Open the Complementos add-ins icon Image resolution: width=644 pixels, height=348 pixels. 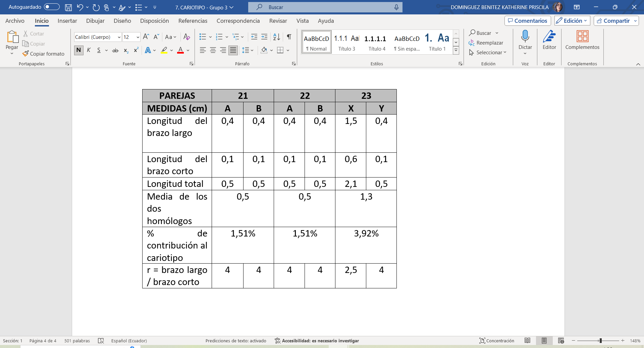pyautogui.click(x=582, y=36)
